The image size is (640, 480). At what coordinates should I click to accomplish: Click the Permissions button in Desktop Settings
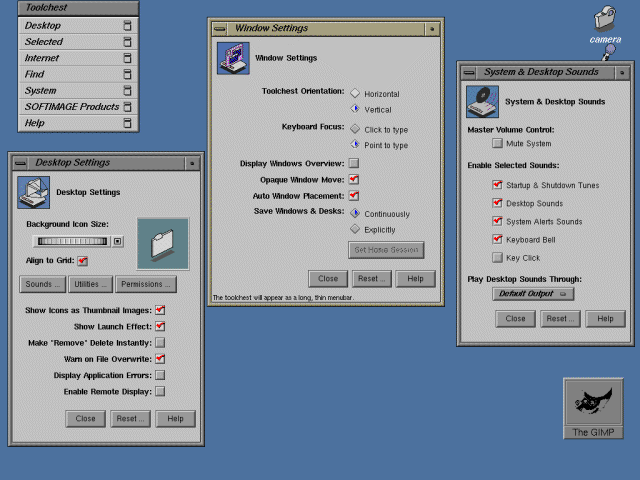(145, 285)
